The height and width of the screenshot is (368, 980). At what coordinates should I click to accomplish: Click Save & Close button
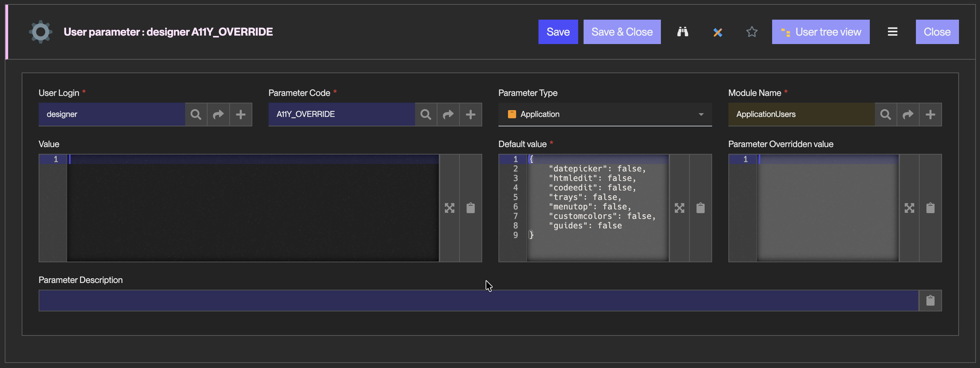tap(622, 32)
